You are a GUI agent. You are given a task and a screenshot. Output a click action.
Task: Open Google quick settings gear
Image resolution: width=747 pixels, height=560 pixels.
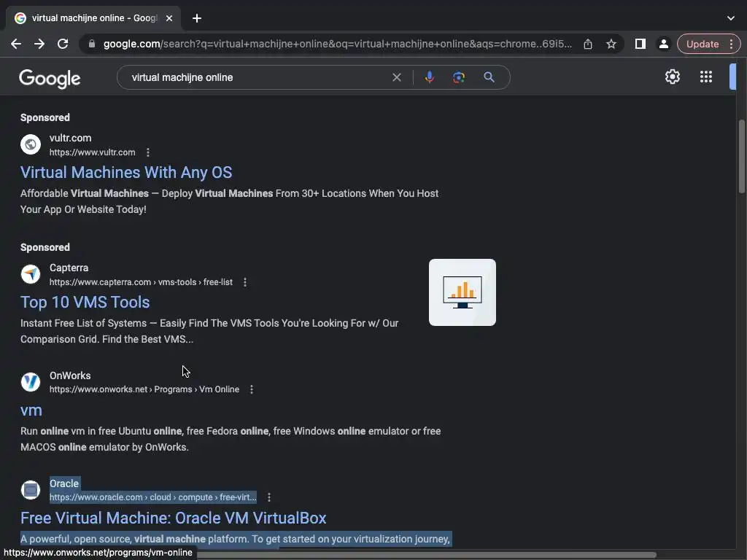click(x=672, y=77)
